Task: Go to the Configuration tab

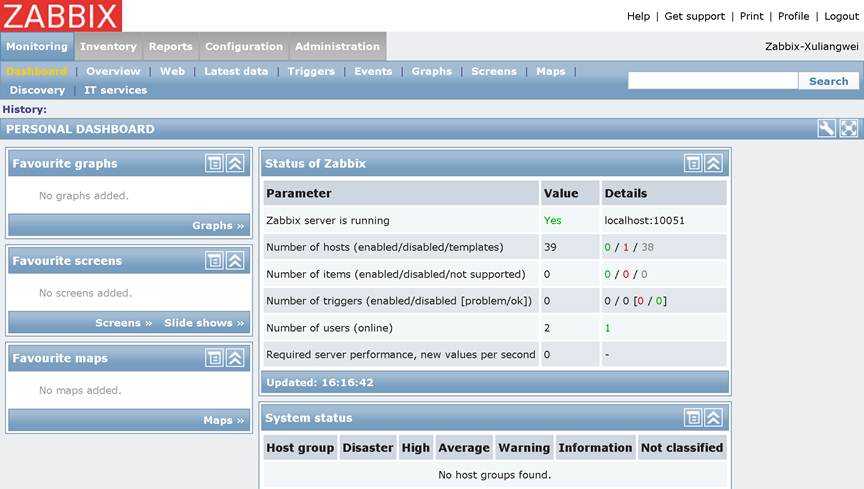Action: (244, 46)
